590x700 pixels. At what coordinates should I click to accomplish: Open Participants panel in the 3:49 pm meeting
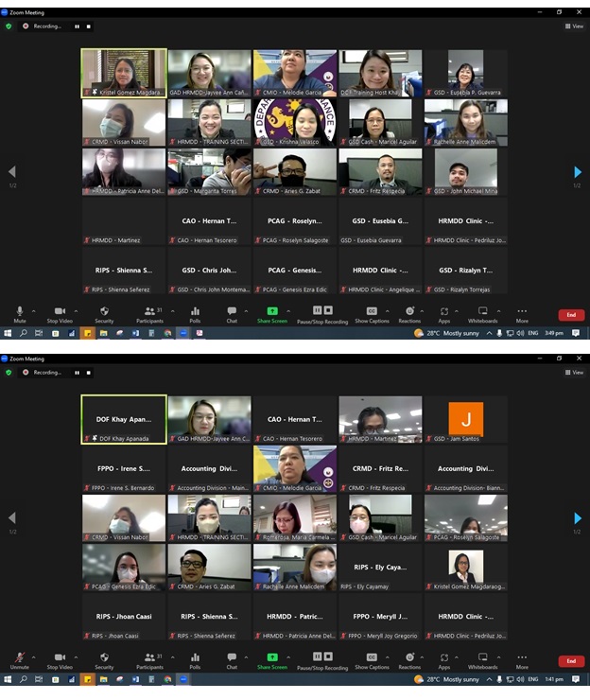150,314
